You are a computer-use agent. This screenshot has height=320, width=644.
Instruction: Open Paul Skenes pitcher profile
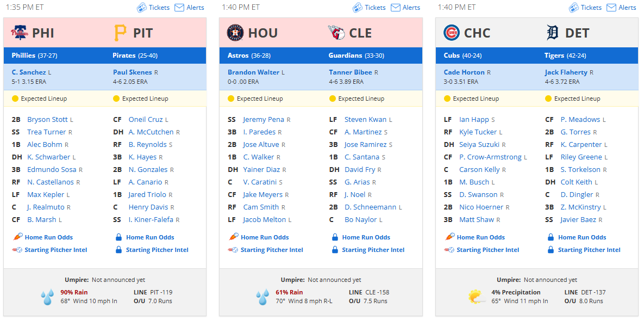point(132,72)
